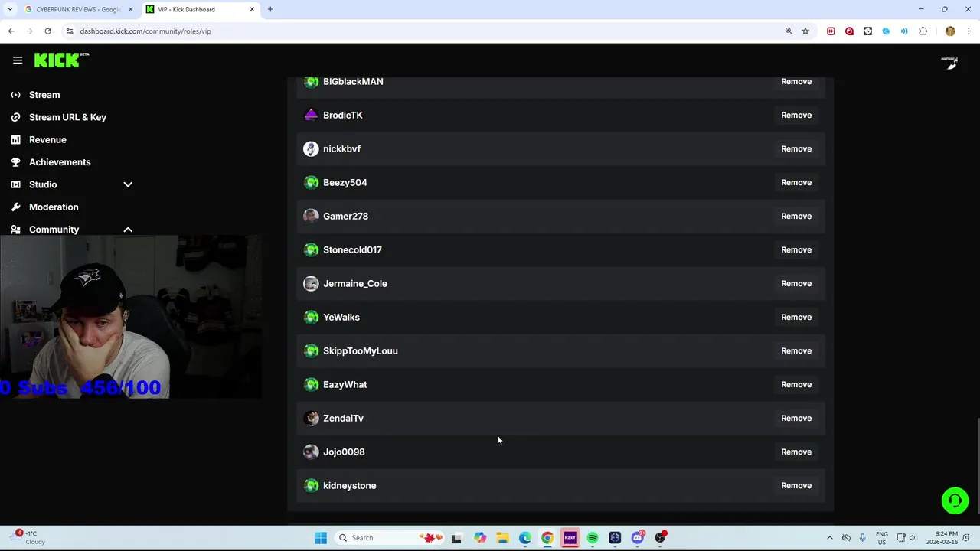Bookmark this page with the star icon

tap(805, 31)
